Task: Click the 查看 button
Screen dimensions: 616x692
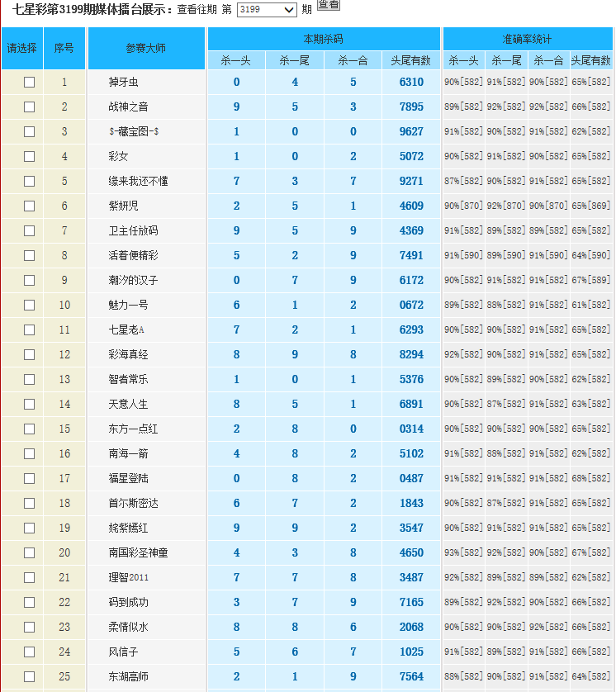Action: (x=329, y=5)
